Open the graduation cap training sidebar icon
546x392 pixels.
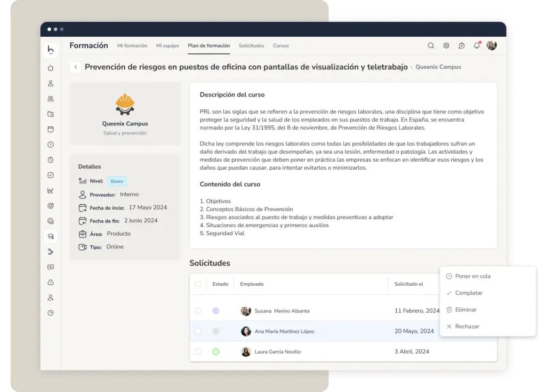point(51,236)
